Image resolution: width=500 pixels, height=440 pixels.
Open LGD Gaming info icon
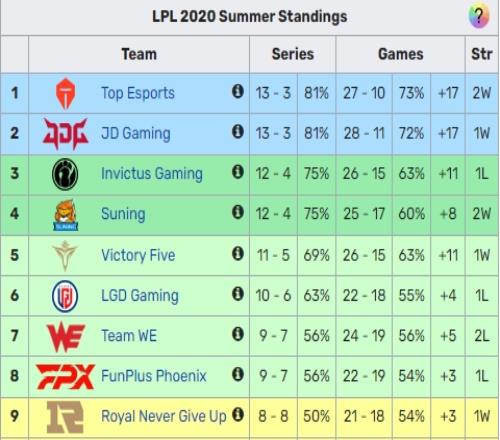click(x=238, y=294)
